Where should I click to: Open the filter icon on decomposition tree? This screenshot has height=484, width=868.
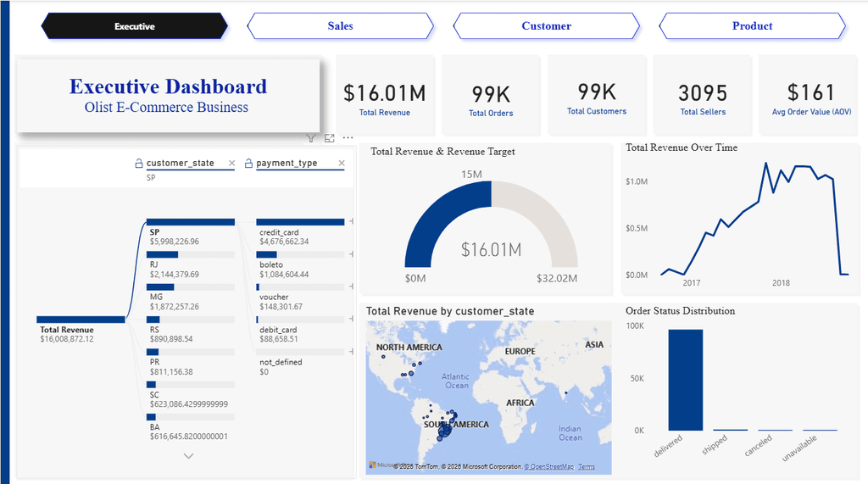(311, 138)
